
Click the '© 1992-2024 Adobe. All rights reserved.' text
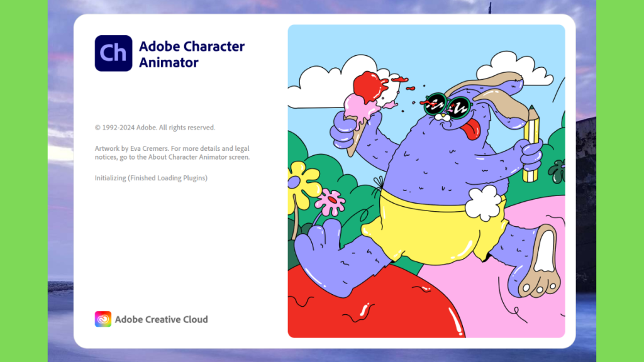pos(155,128)
